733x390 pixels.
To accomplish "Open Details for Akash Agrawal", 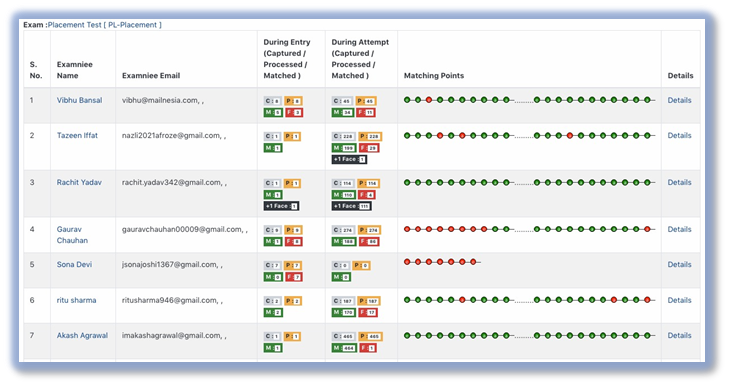I will click(679, 335).
